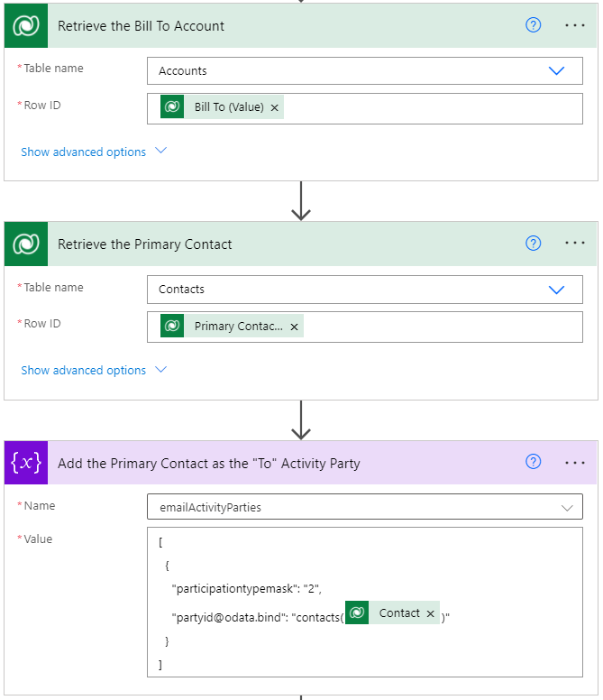Open the ellipsis menu on Retrieve the Primary Contact

[x=575, y=244]
